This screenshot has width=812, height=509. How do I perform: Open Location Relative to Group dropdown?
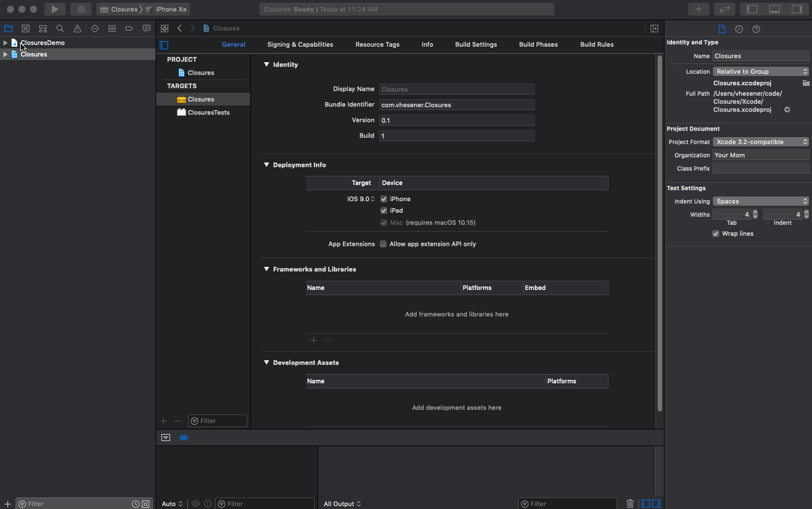pos(761,71)
